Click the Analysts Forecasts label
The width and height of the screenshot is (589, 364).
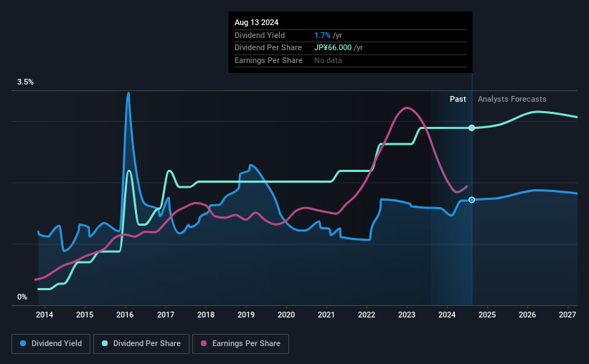tap(512, 99)
